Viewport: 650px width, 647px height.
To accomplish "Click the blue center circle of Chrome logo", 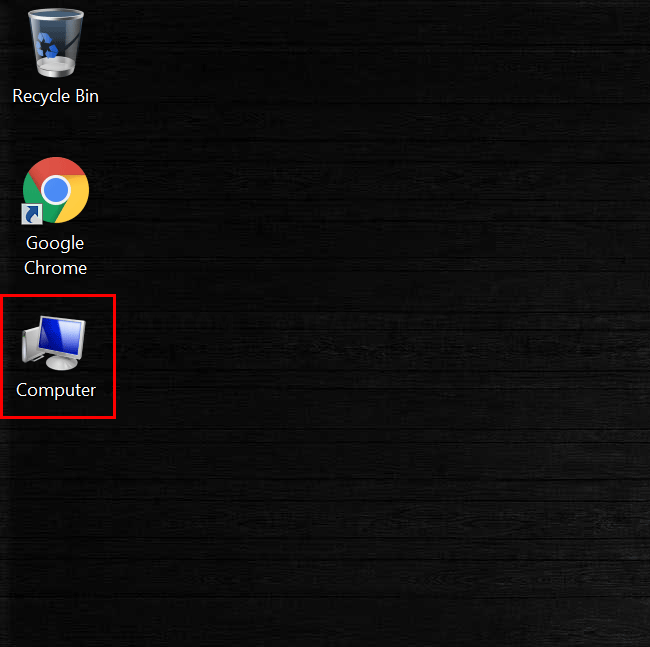I will click(x=56, y=190).
